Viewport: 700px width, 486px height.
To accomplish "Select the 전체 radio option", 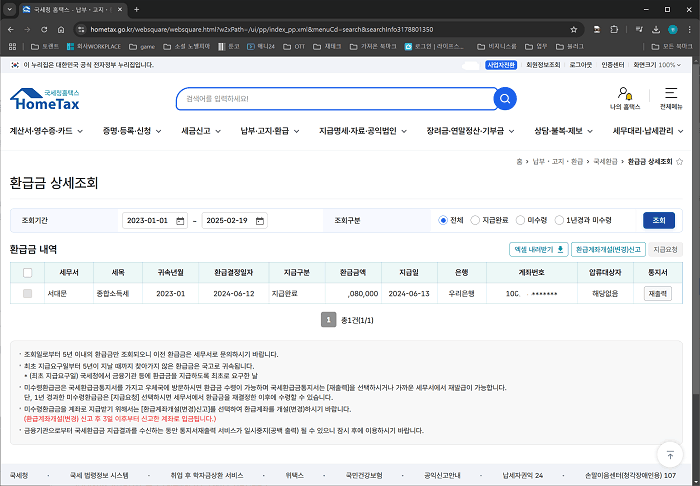I will pyautogui.click(x=443, y=220).
